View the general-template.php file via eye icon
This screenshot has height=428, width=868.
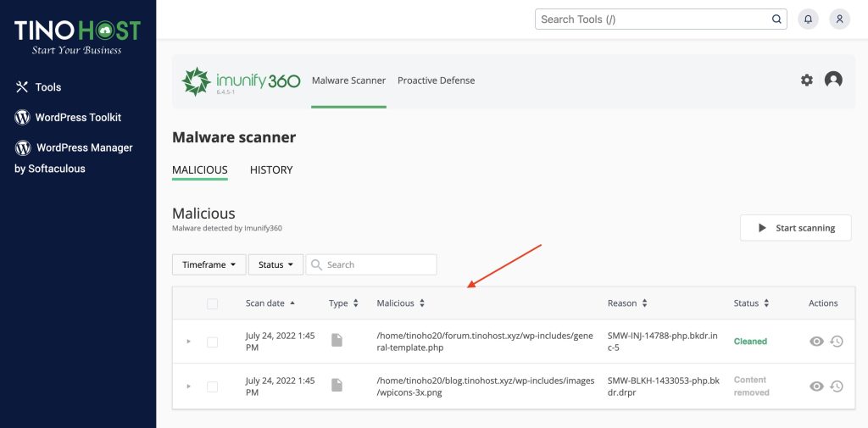[x=816, y=342]
